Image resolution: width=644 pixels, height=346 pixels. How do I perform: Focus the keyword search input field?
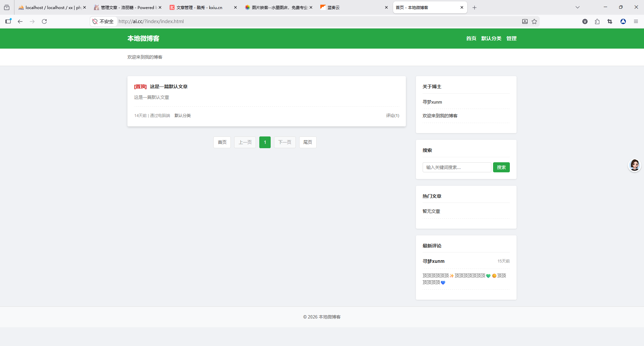coord(457,167)
